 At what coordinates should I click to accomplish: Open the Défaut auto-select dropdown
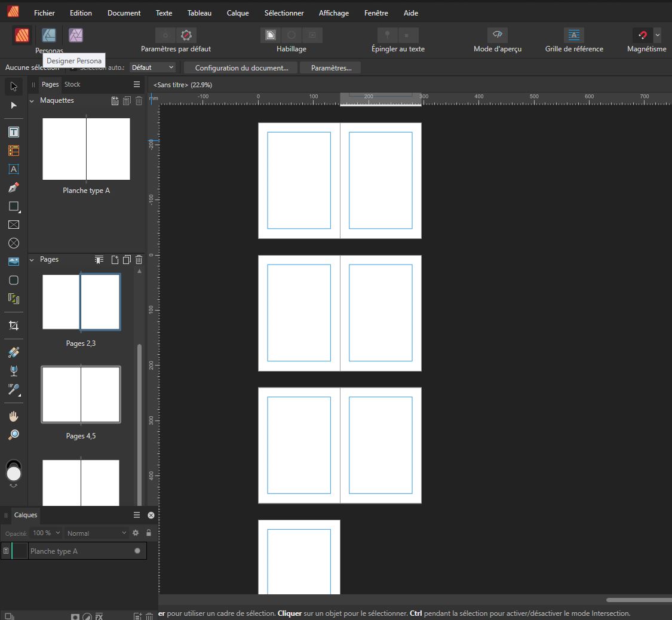click(152, 67)
